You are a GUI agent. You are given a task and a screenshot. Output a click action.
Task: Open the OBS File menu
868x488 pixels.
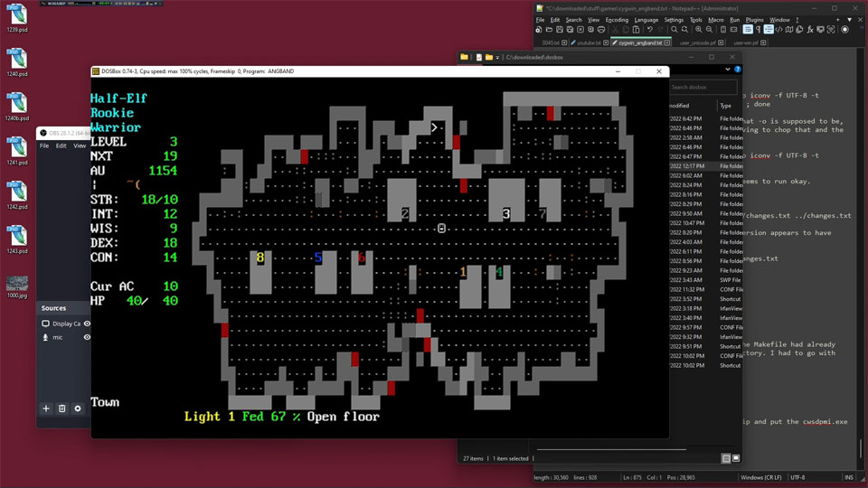pos(44,146)
